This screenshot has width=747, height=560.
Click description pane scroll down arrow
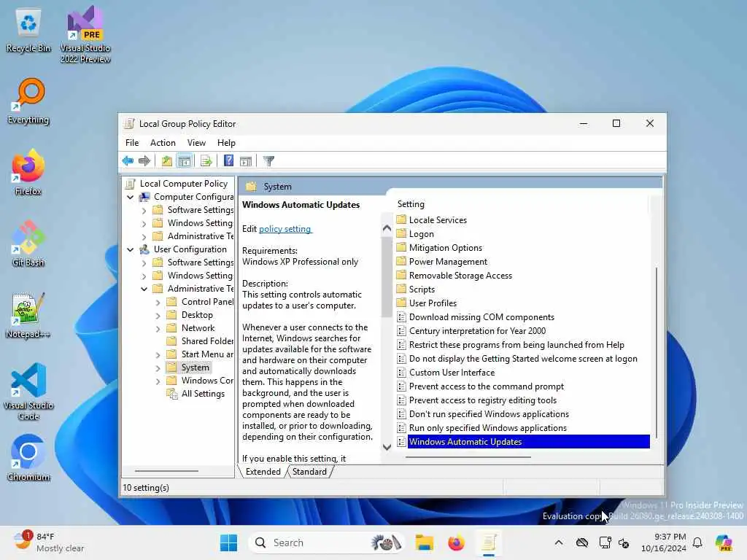(387, 447)
